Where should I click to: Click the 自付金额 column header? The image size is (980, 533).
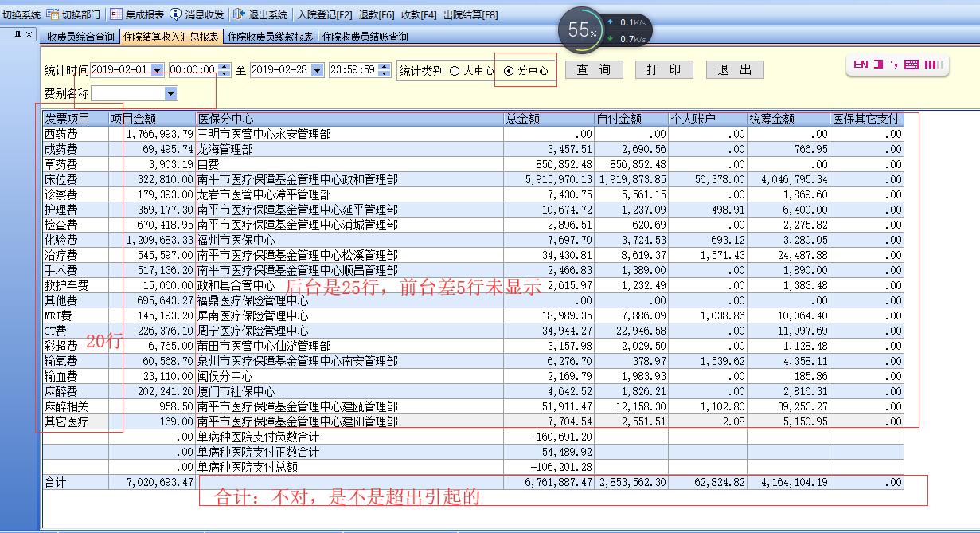click(631, 119)
